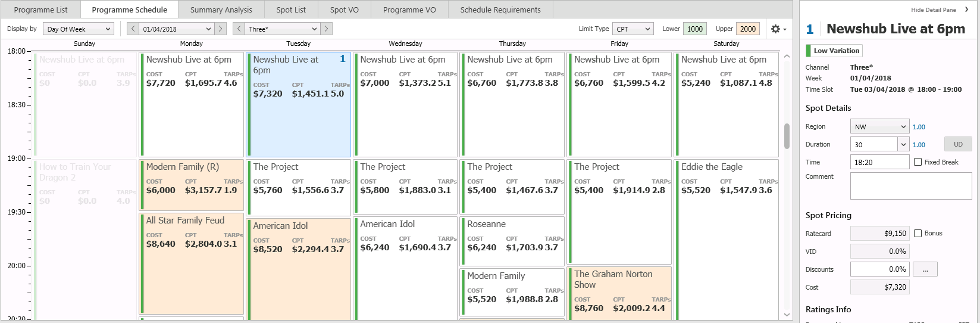The height and width of the screenshot is (323, 980).
Task: Click the UD button
Action: pos(958,144)
